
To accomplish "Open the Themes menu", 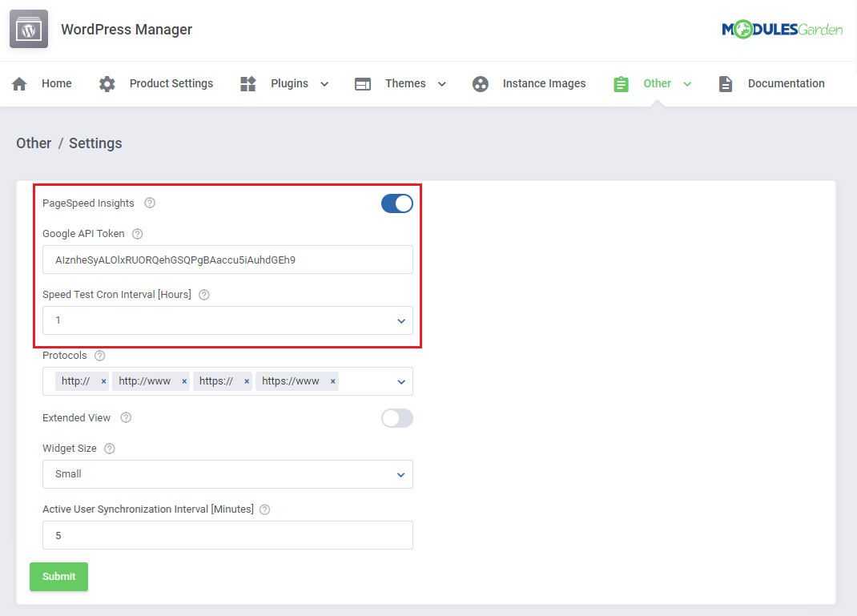I will pos(405,83).
